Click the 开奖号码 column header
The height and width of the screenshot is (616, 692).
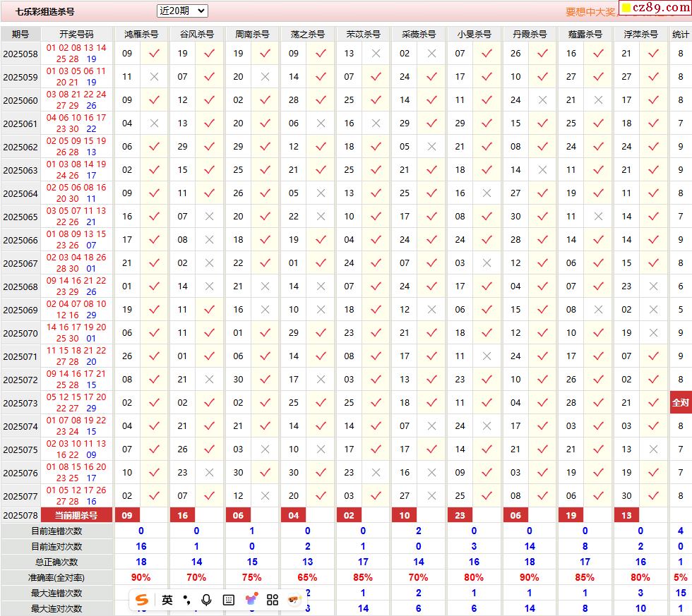tap(76, 35)
